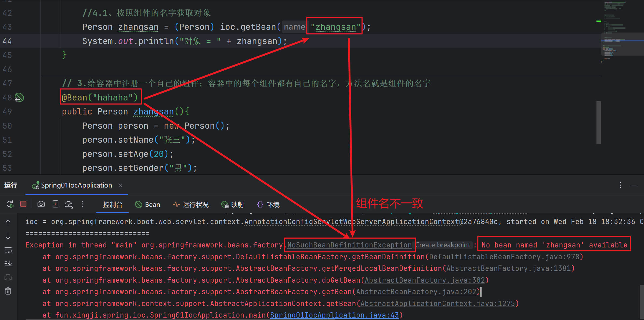Click the camera thread dump icon

pyautogui.click(x=41, y=204)
